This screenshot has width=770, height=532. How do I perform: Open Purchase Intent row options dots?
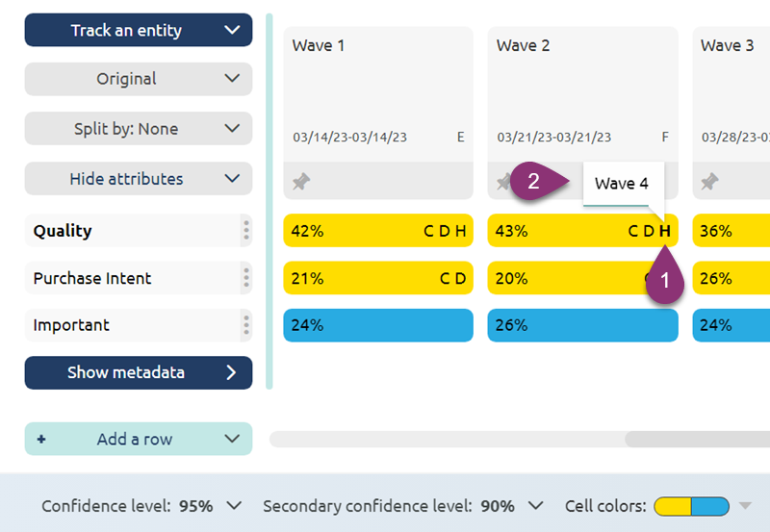coord(246,278)
